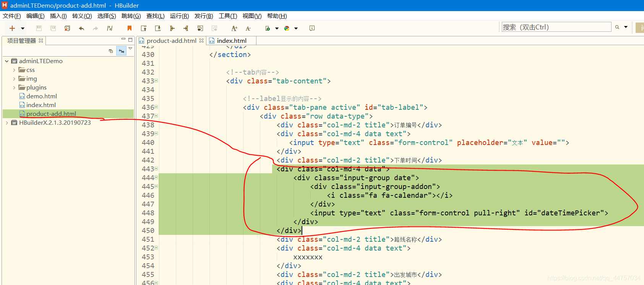Toggle link with editor icon
Screen dimensions: 644x285
(122, 51)
